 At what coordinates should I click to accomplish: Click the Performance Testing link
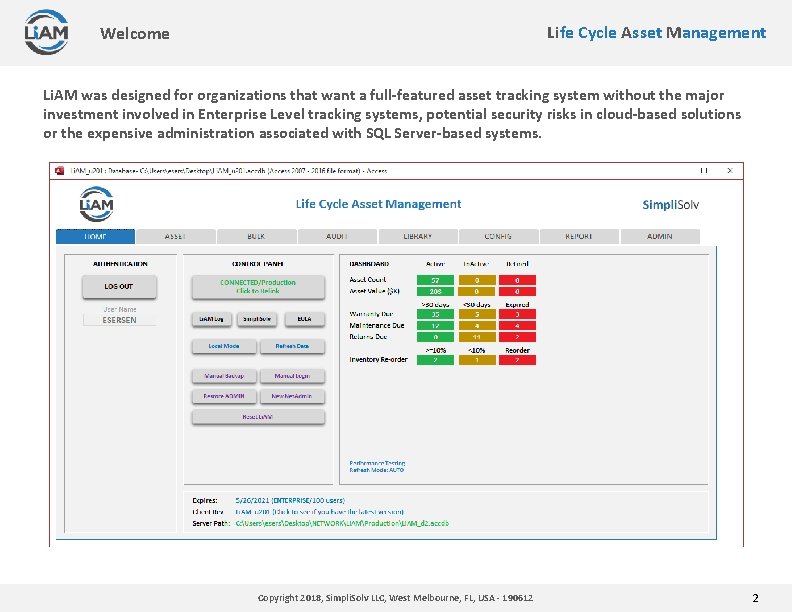(x=377, y=463)
